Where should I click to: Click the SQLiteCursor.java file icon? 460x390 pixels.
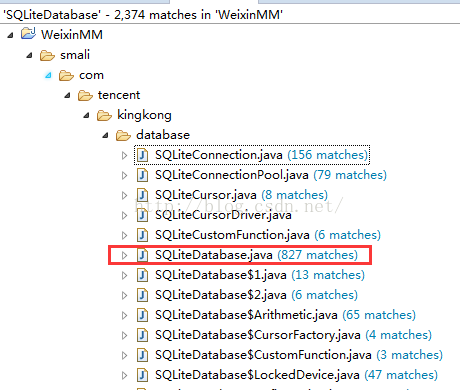142,195
